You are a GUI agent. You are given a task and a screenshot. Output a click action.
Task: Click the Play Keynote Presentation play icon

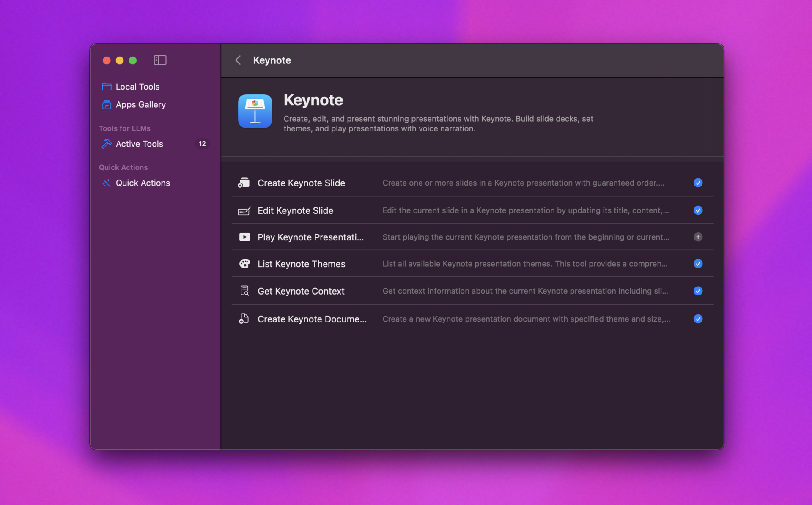click(x=244, y=237)
